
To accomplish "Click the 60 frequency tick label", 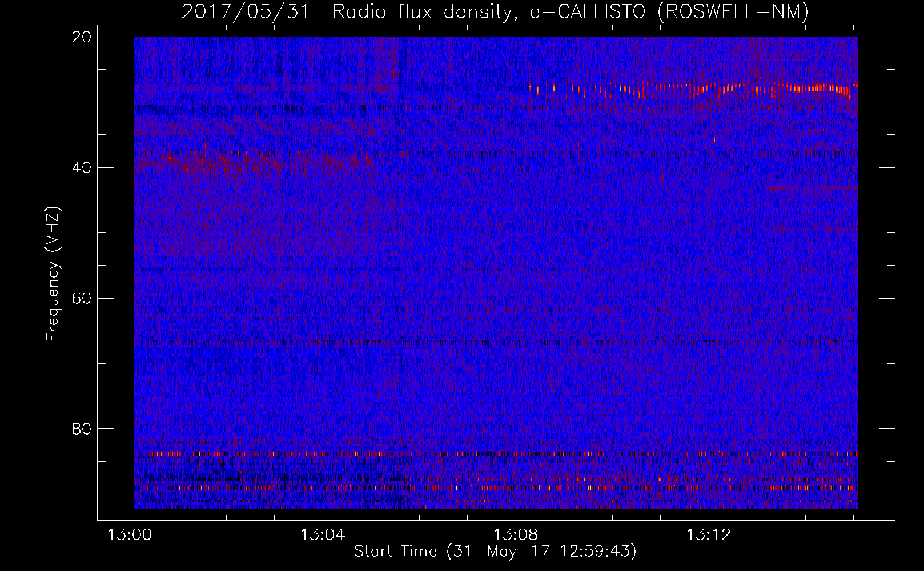I will click(82, 299).
